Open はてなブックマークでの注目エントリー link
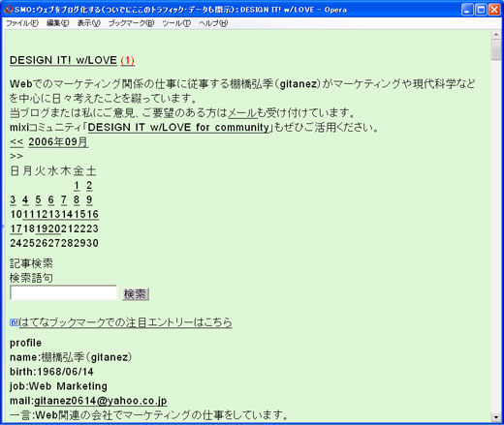The width and height of the screenshot is (504, 425). [x=125, y=322]
